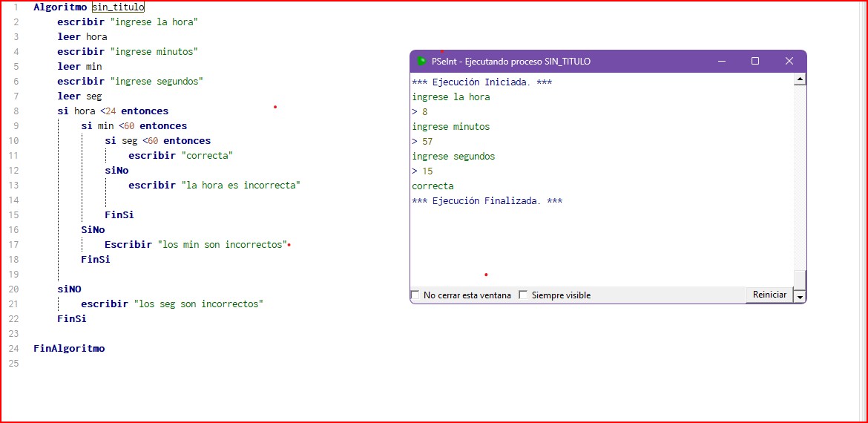Enable the 'No cerrar esta ventana' checkbox
This screenshot has height=423, width=868.
tap(415, 295)
